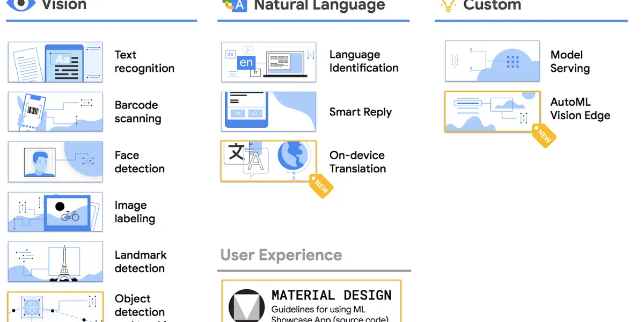The height and width of the screenshot is (322, 644).
Task: Select the Face detection illustration
Action: tap(55, 162)
